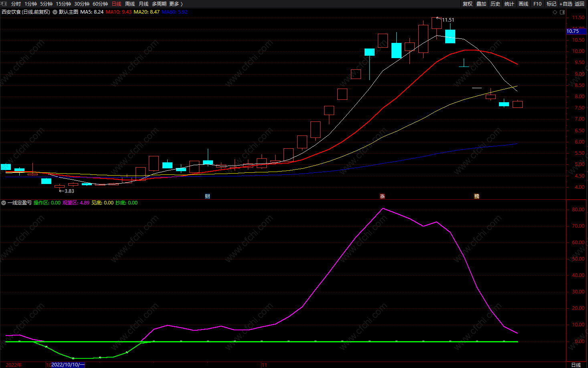
Task: Click the 涨 event marker
Action: [x=382, y=196]
